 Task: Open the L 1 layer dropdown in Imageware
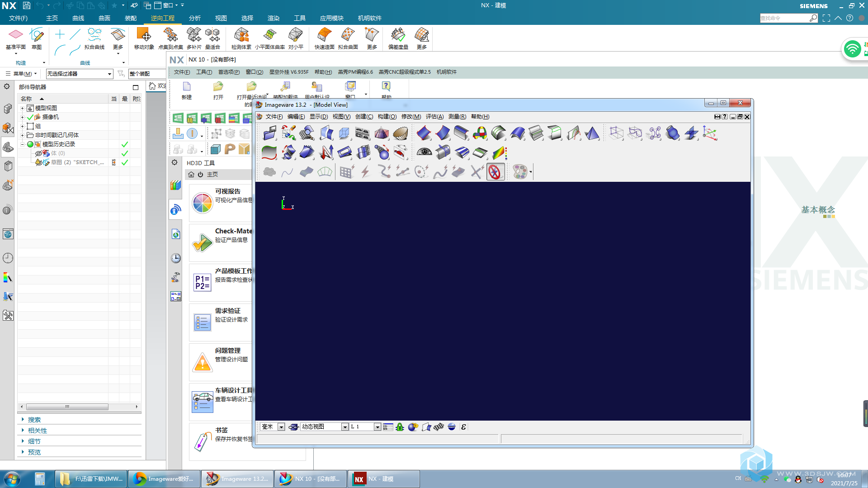(377, 427)
